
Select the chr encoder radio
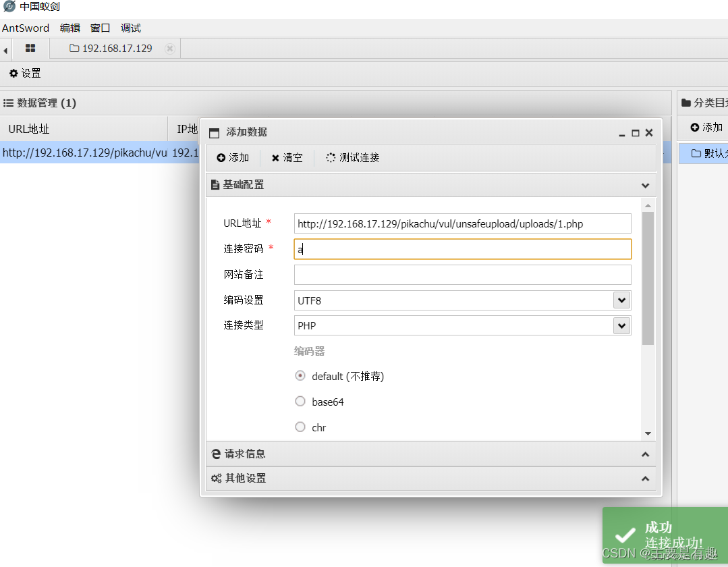tap(300, 427)
